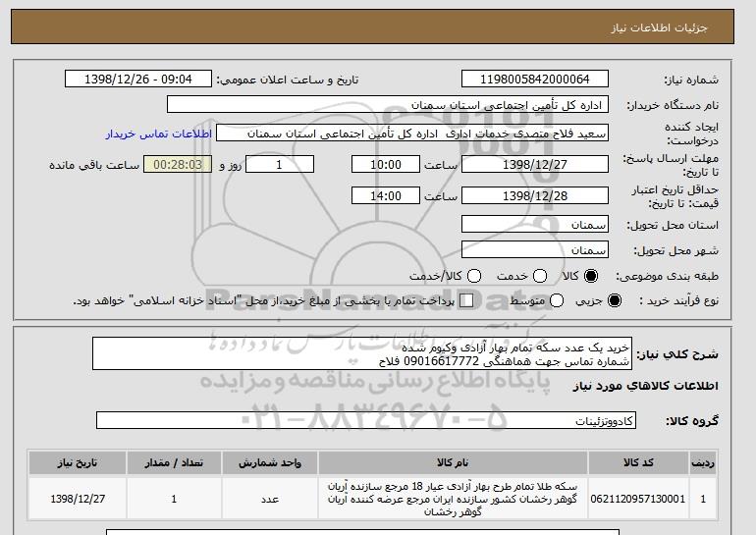Click the اطلاعات کالاهای مورد نیاز heading
Screen dimensions: 756x535
[646, 386]
